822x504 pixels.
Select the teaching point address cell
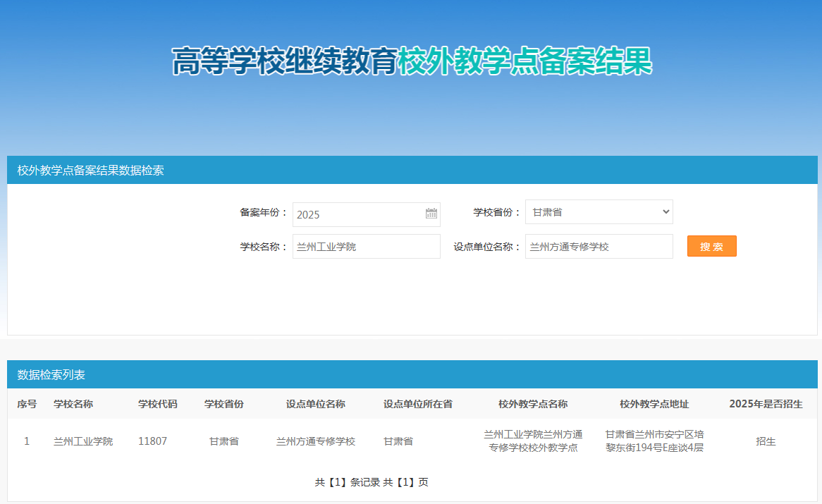654,441
